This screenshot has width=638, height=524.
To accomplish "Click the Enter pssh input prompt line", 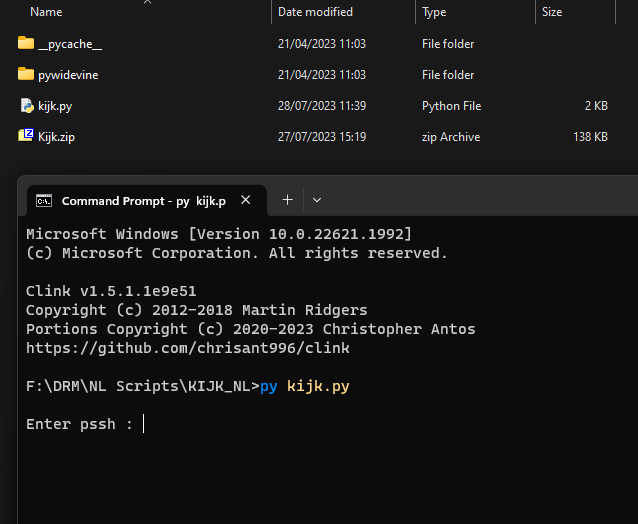I will tap(80, 424).
